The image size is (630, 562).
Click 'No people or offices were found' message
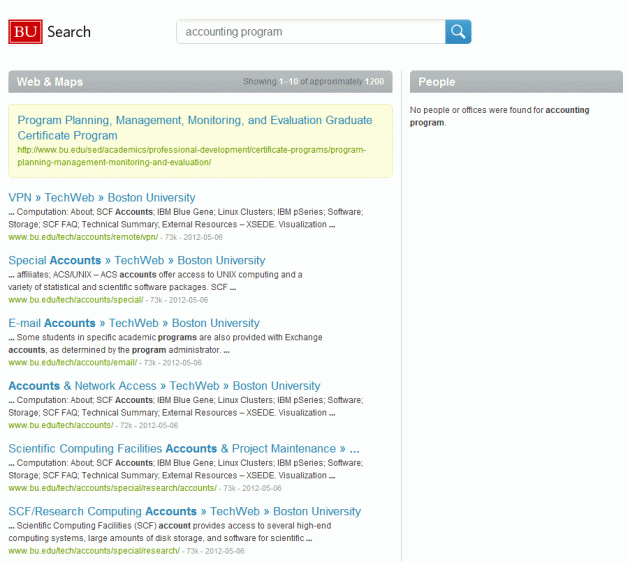[x=499, y=116]
